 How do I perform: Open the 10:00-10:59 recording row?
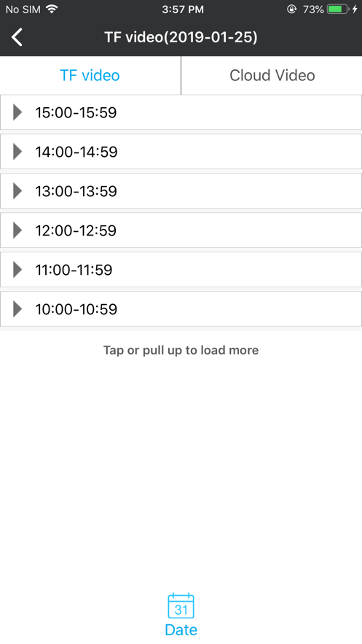(x=181, y=309)
